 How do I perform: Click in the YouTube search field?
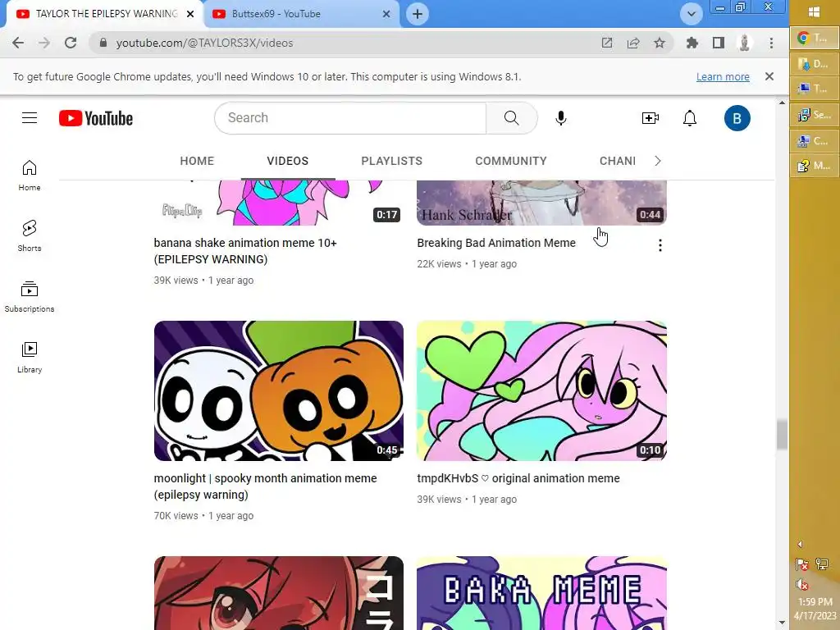pos(350,118)
